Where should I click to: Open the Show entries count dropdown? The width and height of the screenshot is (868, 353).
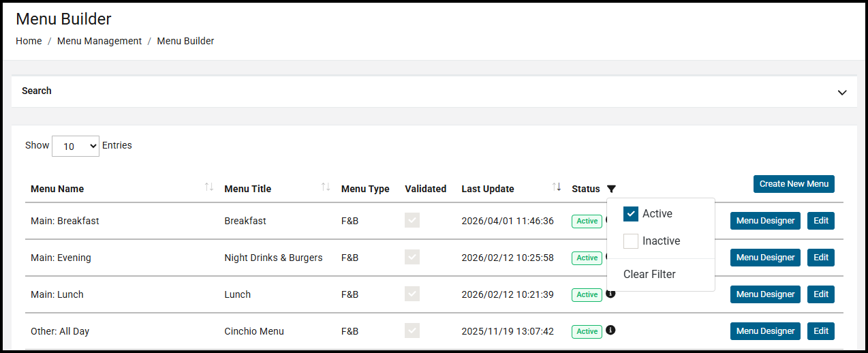pyautogui.click(x=76, y=146)
